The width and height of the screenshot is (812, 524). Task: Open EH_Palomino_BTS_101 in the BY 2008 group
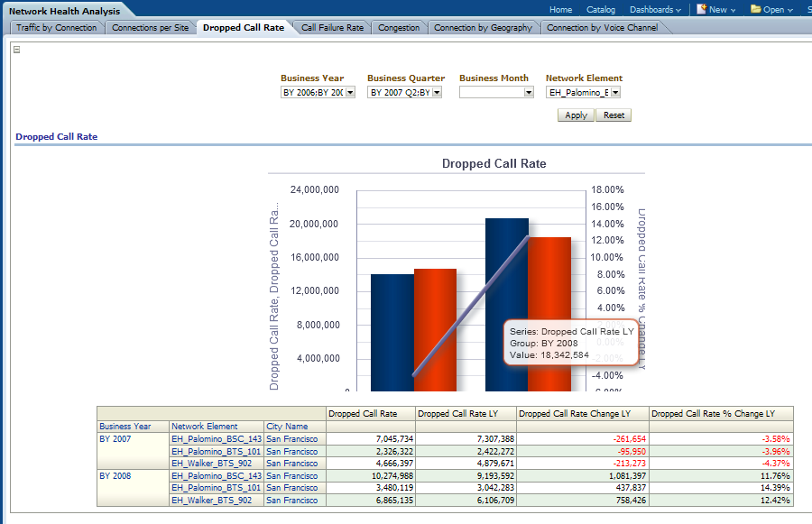[x=216, y=487]
